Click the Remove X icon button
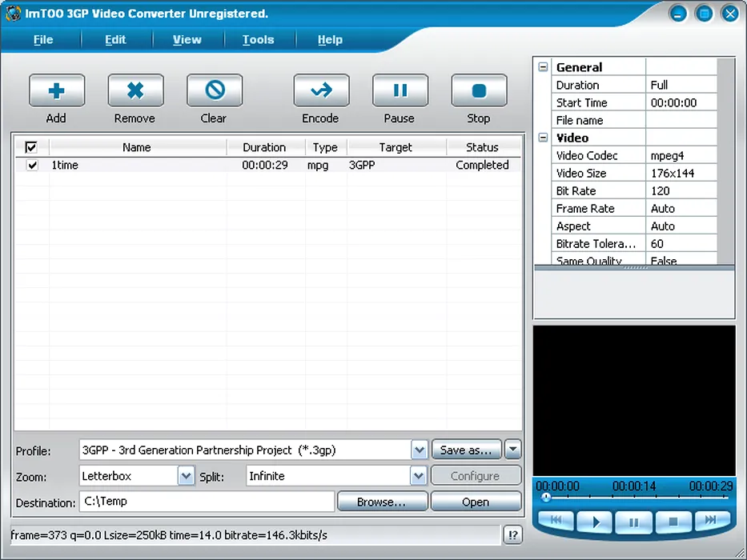 point(136,90)
